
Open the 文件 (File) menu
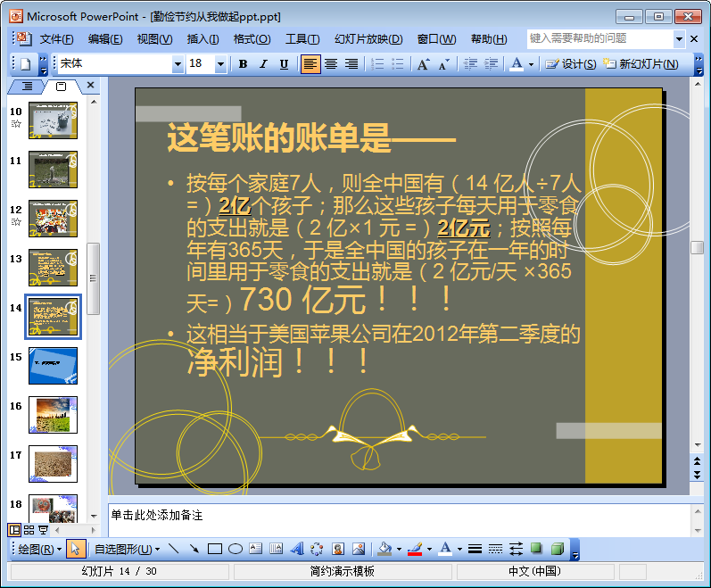tap(57, 39)
